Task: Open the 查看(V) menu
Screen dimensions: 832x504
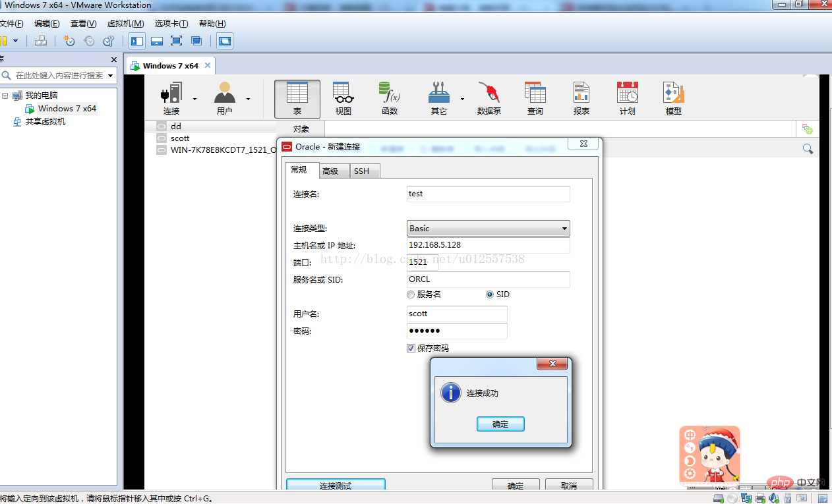Action: coord(83,24)
